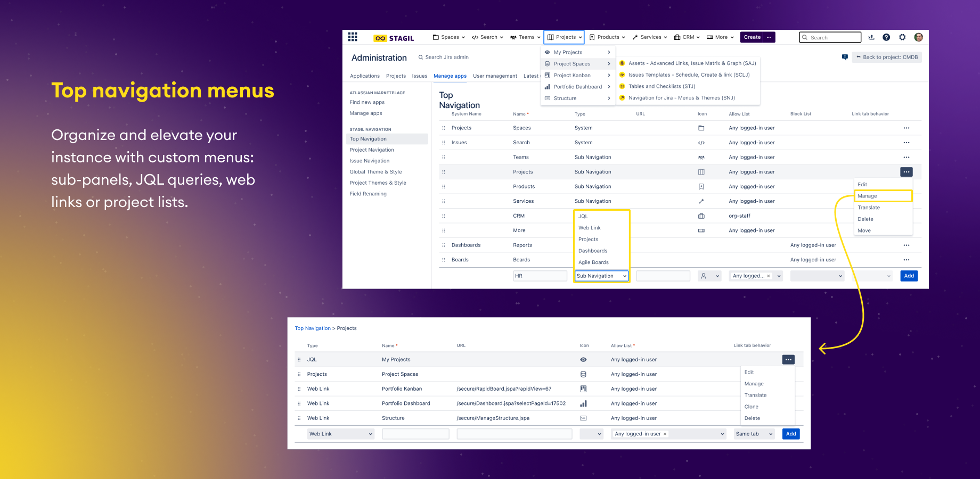
Task: Open Top Navigation breadcrumb link
Action: [x=313, y=328]
